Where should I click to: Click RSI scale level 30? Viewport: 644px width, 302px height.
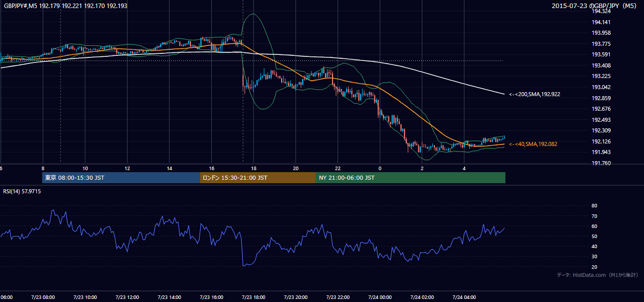coord(594,257)
